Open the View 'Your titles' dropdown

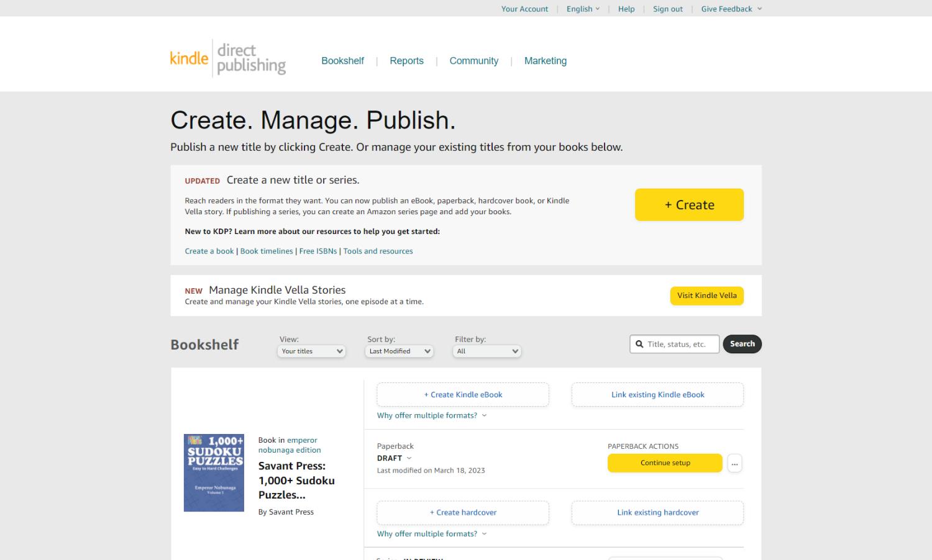(311, 351)
